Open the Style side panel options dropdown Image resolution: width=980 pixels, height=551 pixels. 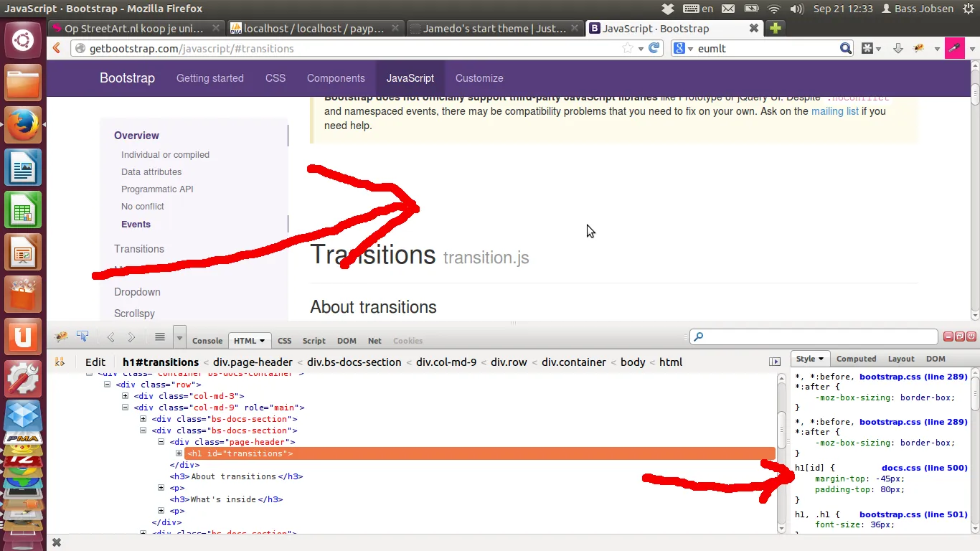point(821,359)
